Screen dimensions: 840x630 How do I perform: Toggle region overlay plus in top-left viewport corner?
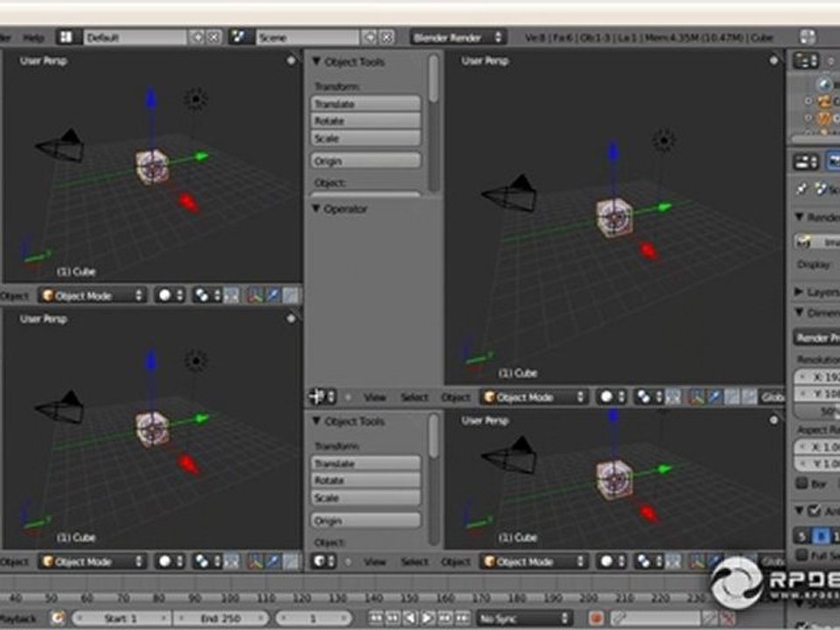pos(290,60)
